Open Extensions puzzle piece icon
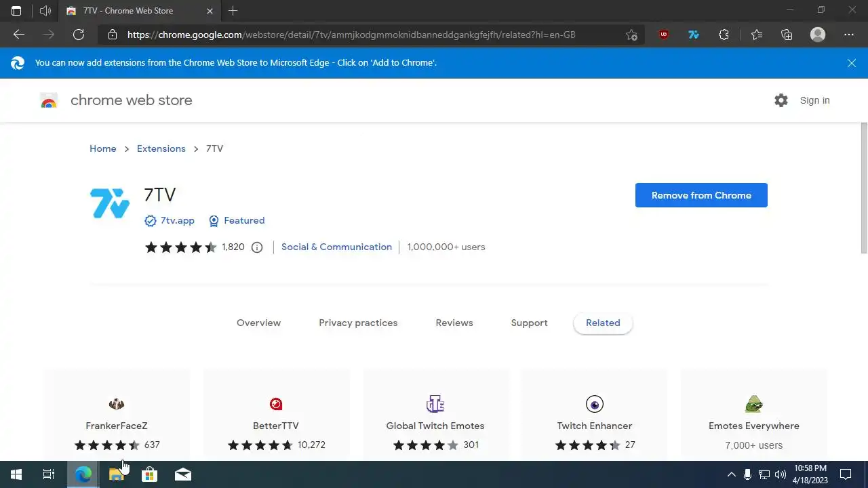This screenshot has width=868, height=488. pos(724,35)
